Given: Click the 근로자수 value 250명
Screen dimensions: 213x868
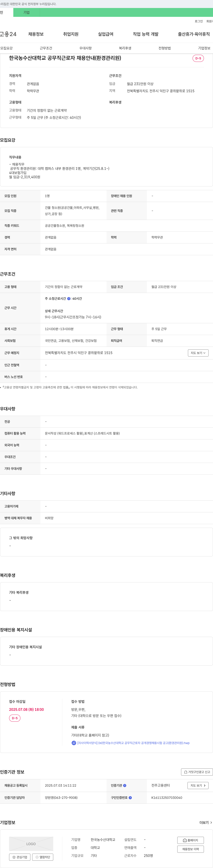Looking at the screenshot, I should point(148,856).
